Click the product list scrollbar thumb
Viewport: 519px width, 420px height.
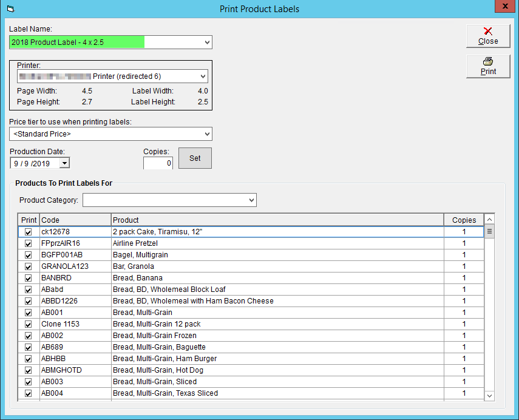489,231
